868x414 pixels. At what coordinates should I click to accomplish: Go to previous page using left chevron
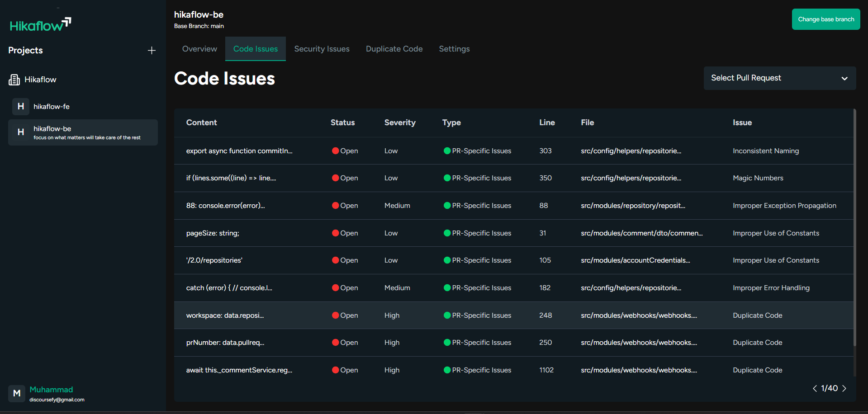click(x=815, y=388)
